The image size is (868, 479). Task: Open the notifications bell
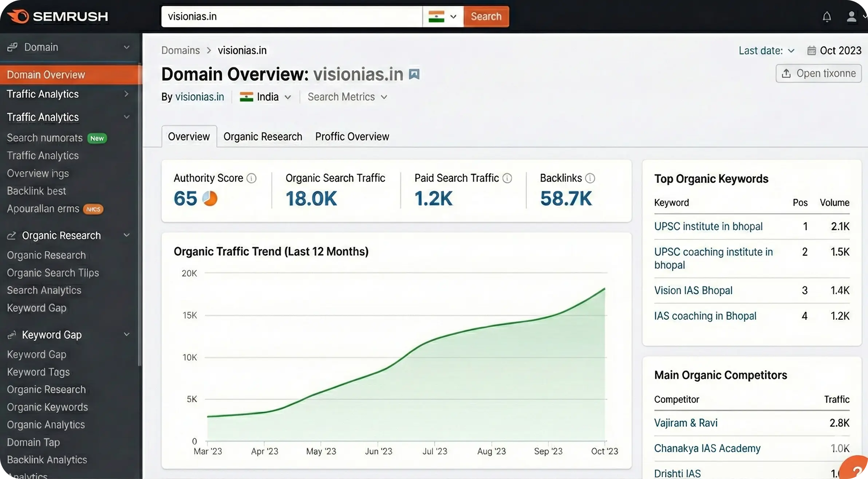tap(827, 17)
